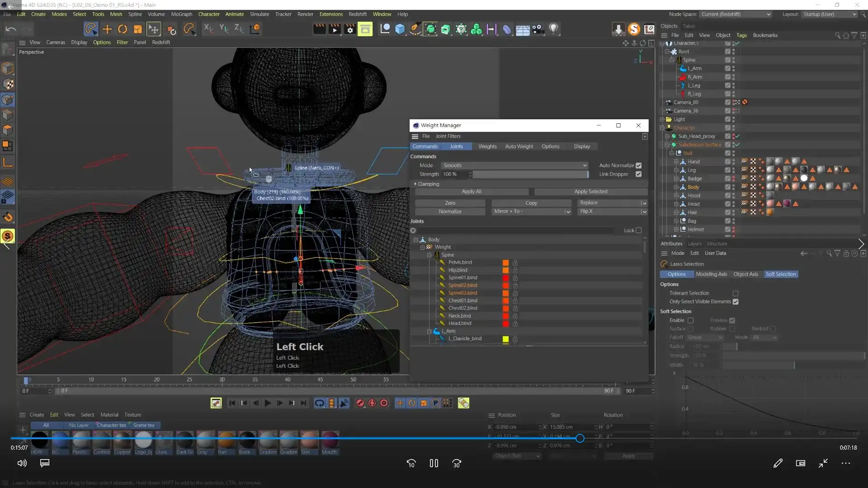
Task: Select the Rotate tool icon
Action: click(122, 29)
